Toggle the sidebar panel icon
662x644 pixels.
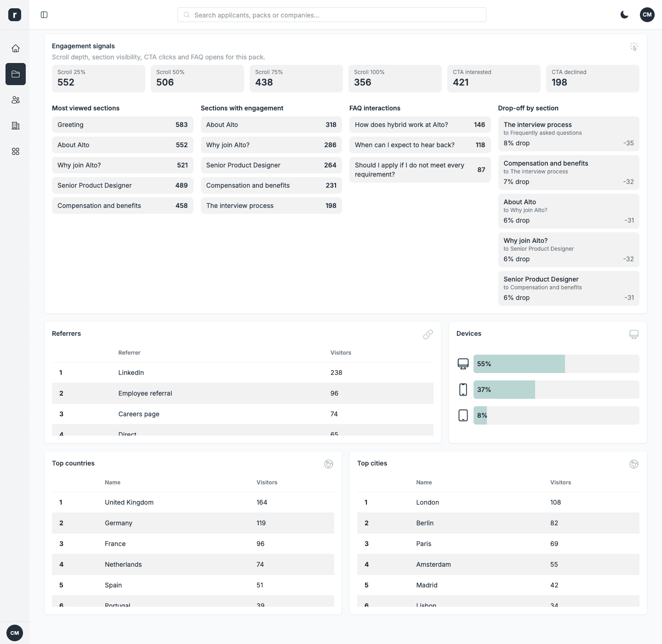[x=44, y=15]
